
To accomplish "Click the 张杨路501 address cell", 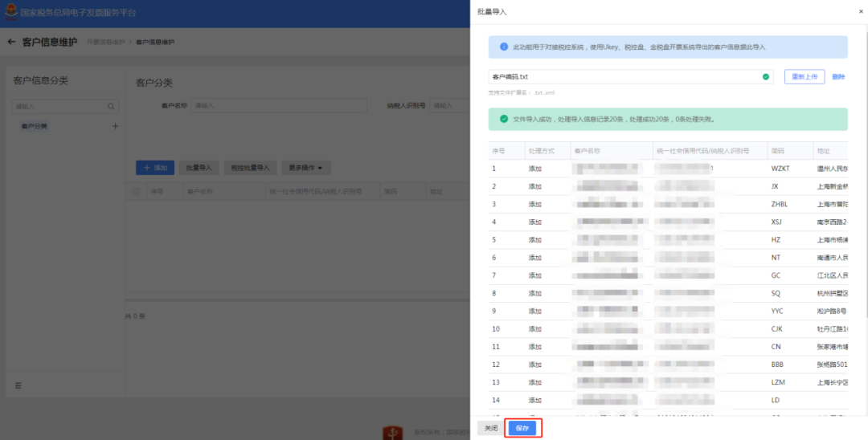I will [x=832, y=365].
